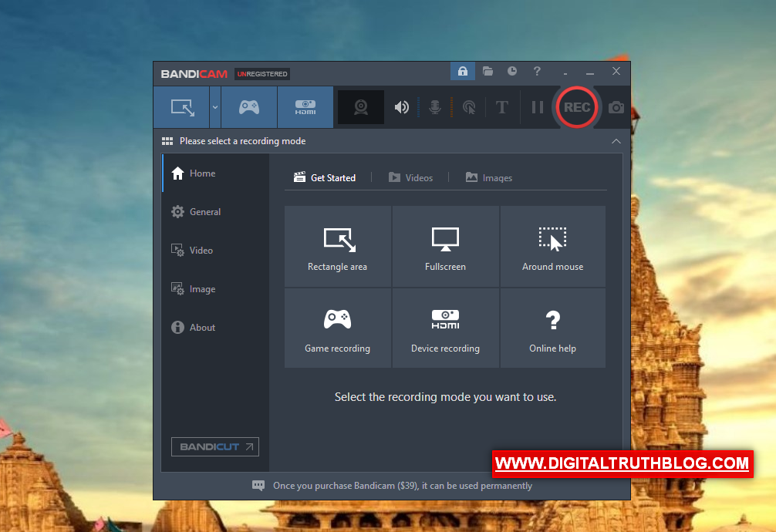Open the scheduled recording clock icon
The width and height of the screenshot is (776, 532).
pos(512,71)
